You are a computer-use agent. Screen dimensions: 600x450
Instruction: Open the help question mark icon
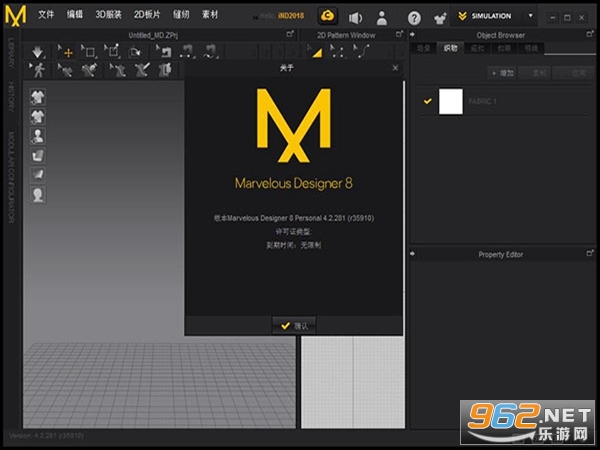(414, 18)
